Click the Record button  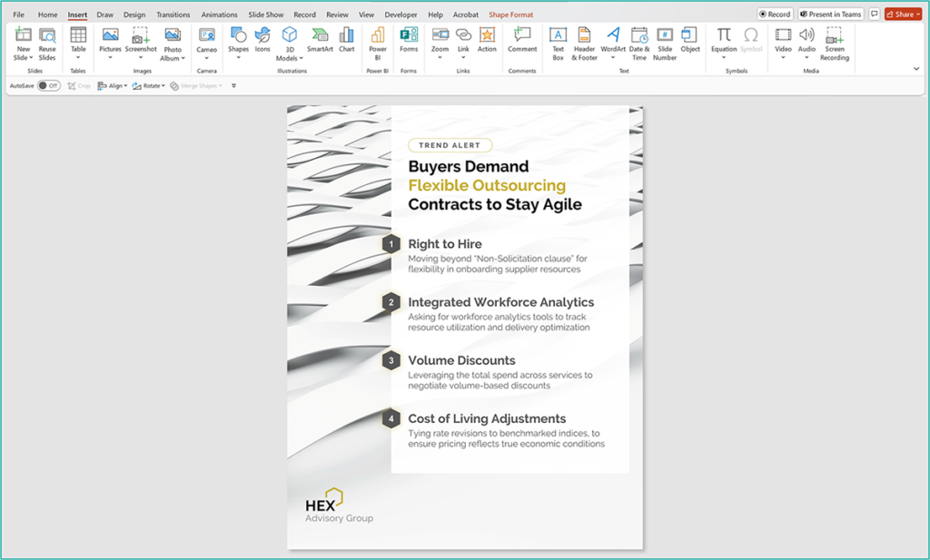[775, 14]
